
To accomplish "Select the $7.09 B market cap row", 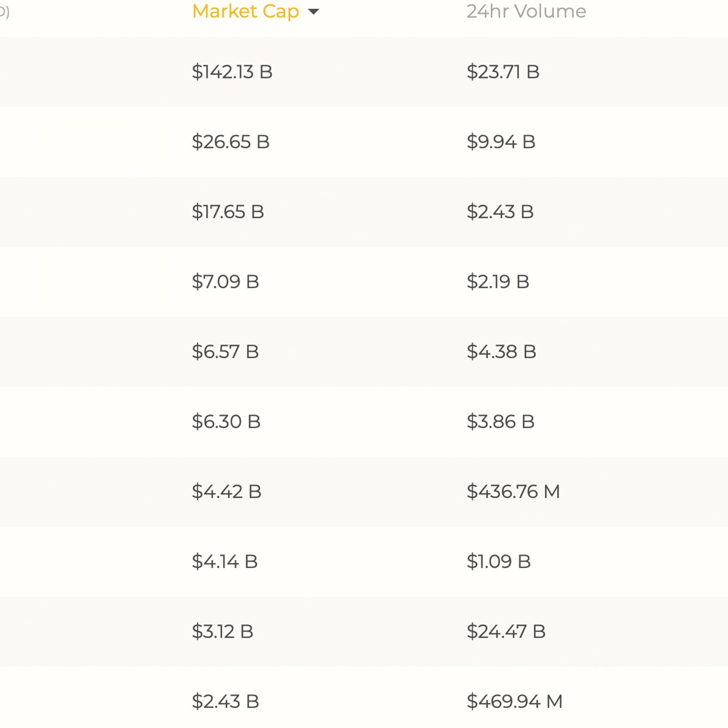I will click(364, 282).
